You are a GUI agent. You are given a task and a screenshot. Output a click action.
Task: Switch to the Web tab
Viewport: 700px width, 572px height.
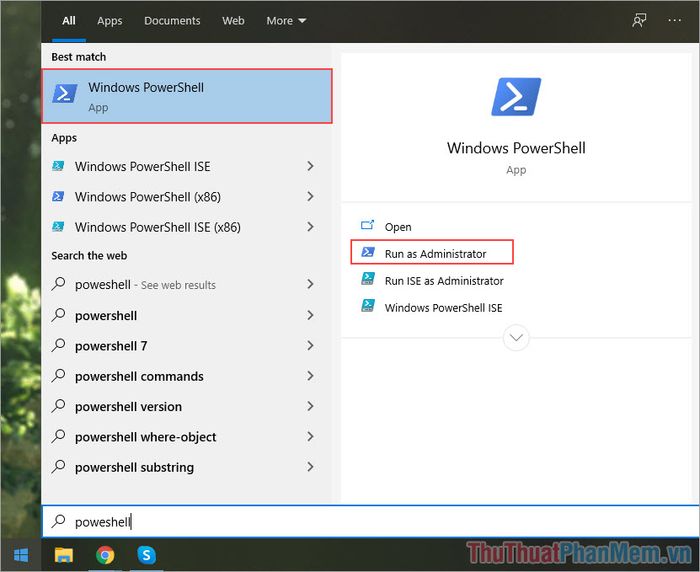coord(233,21)
